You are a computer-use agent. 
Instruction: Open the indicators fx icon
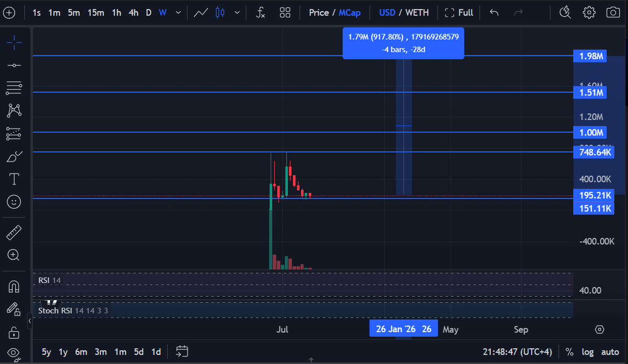[x=260, y=12]
